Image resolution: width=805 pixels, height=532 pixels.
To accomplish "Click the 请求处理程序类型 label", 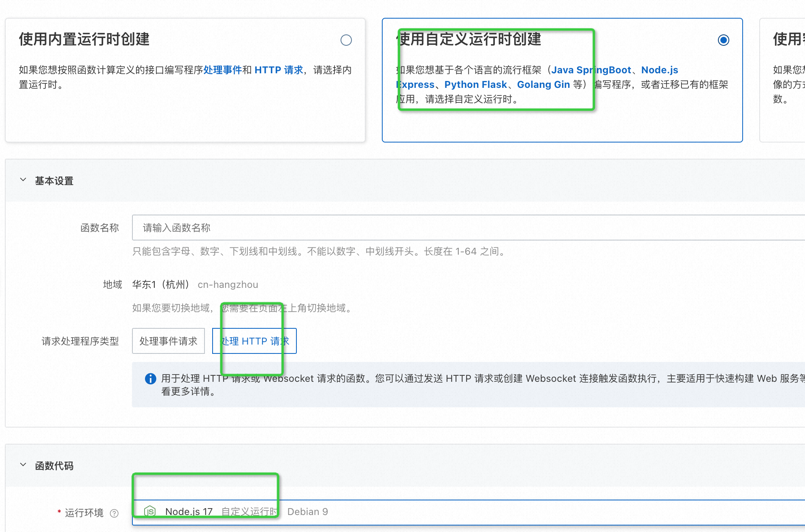I will coord(80,341).
